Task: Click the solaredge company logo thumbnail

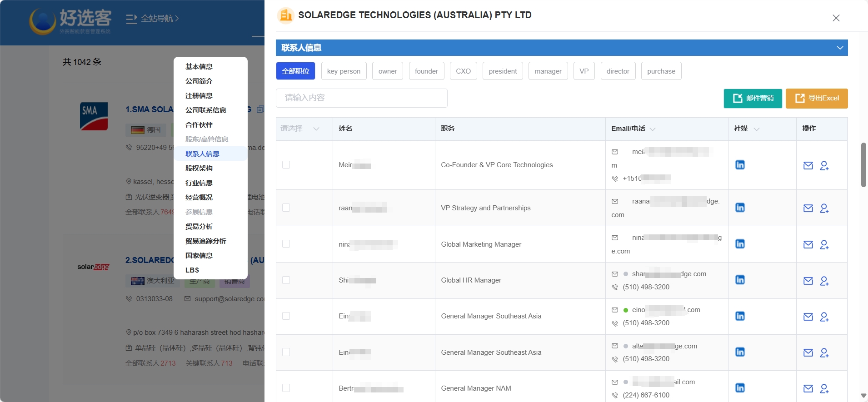Action: pos(93,267)
